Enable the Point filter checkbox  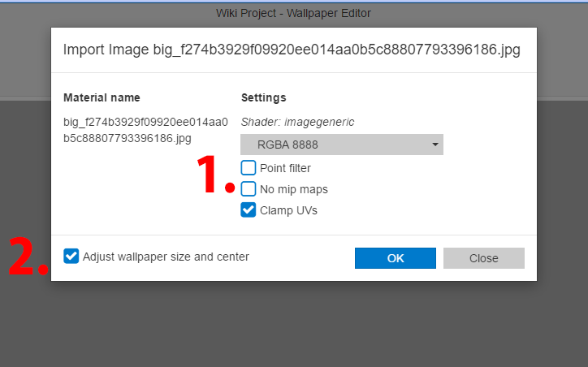(x=249, y=168)
